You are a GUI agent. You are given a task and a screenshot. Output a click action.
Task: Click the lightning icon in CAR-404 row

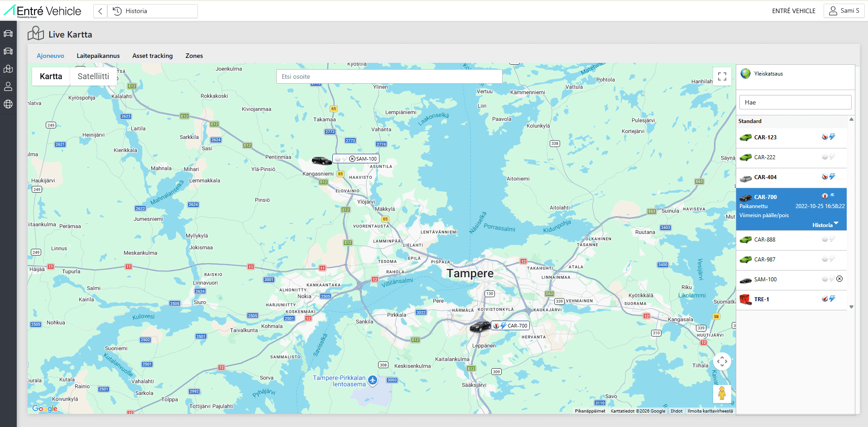832,177
